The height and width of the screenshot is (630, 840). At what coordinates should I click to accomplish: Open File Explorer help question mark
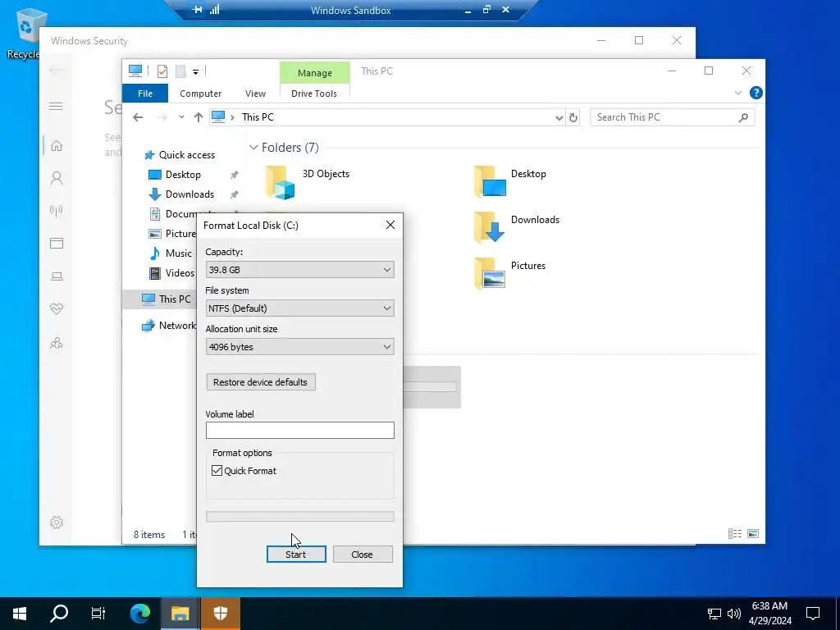(756, 94)
